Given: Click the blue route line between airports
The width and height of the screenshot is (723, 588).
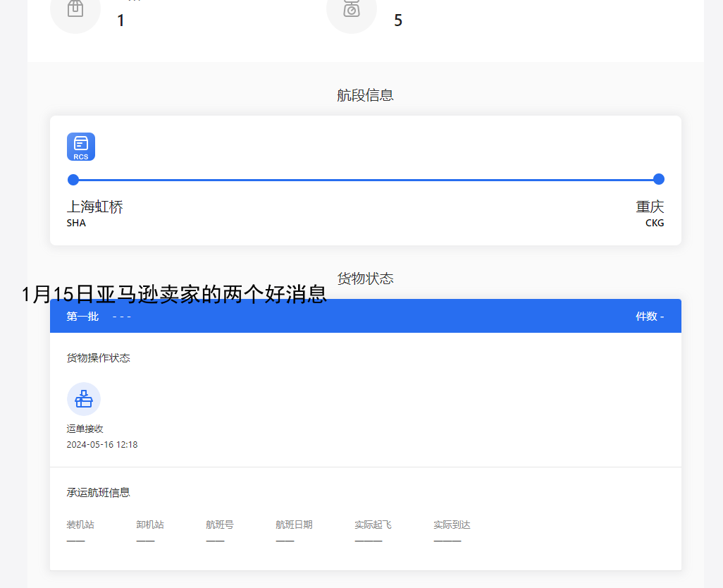Looking at the screenshot, I should (366, 180).
